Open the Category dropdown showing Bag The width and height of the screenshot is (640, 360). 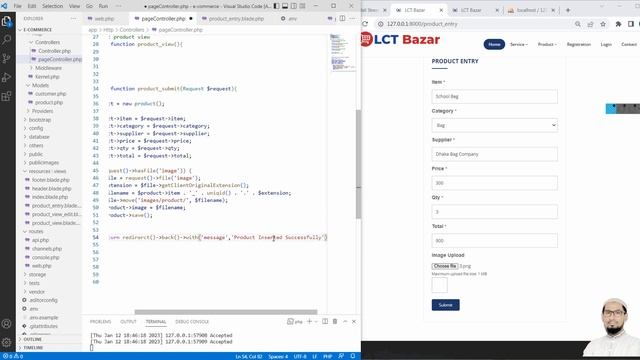click(494, 125)
